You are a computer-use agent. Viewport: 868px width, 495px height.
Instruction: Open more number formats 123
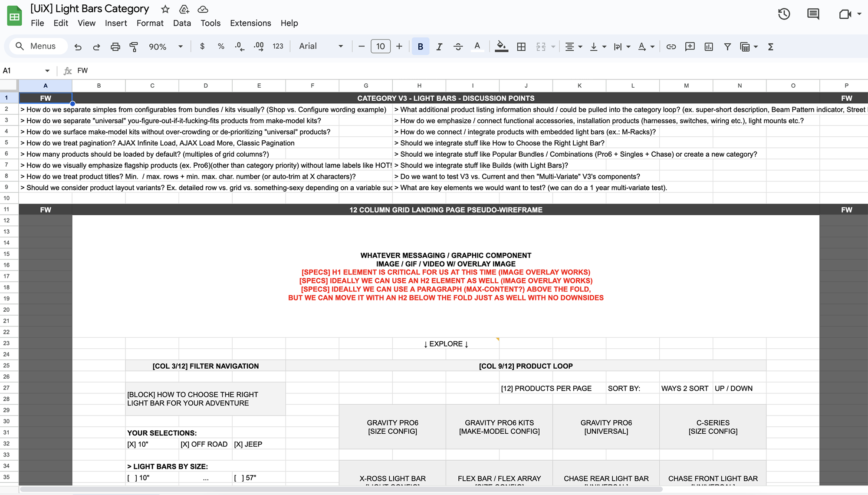click(278, 46)
